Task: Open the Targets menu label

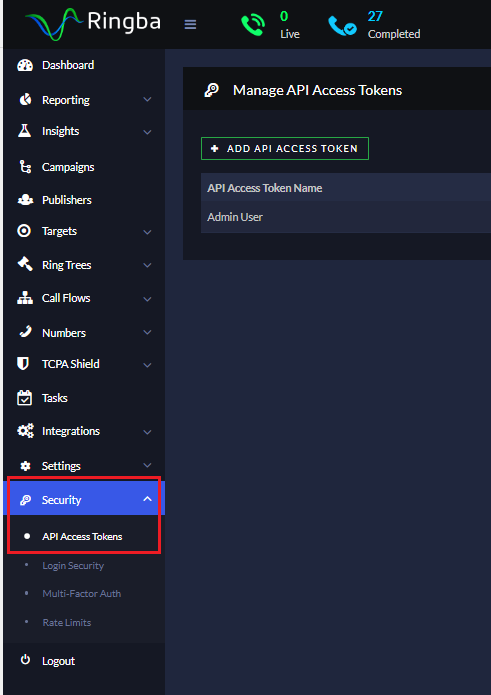Action: coord(59,231)
